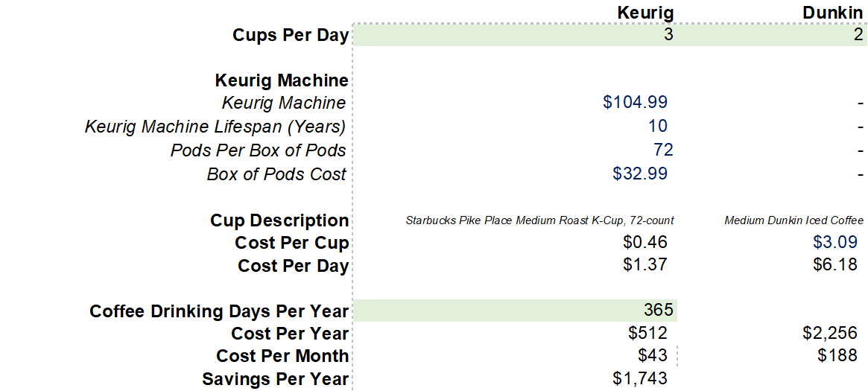Click Dunkin Cost Per Year $2,256

click(830, 333)
